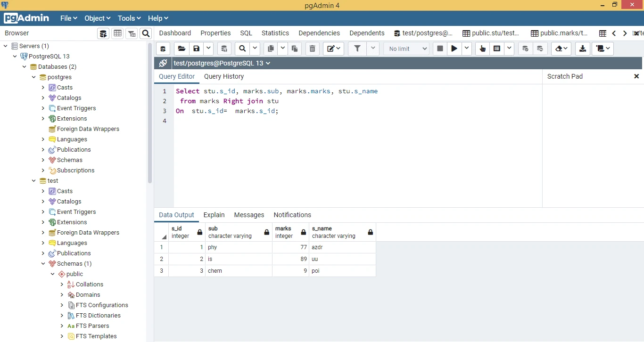
Task: Expand the test database in the browser tree
Action: pos(33,180)
